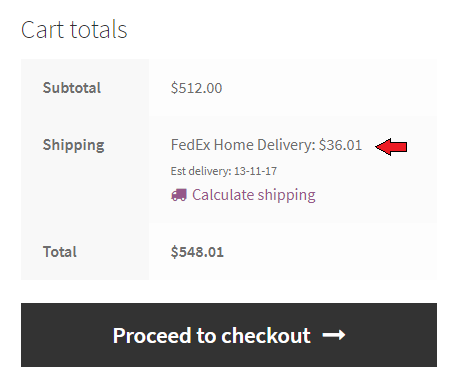Image resolution: width=463 pixels, height=391 pixels.
Task: Click the white arrow on checkout button
Action: 334,335
